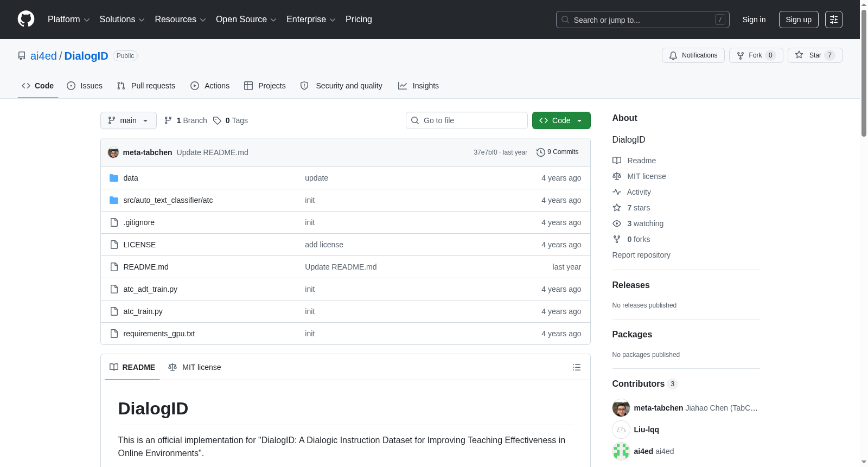Open the Security and quality tab

pyautogui.click(x=341, y=86)
